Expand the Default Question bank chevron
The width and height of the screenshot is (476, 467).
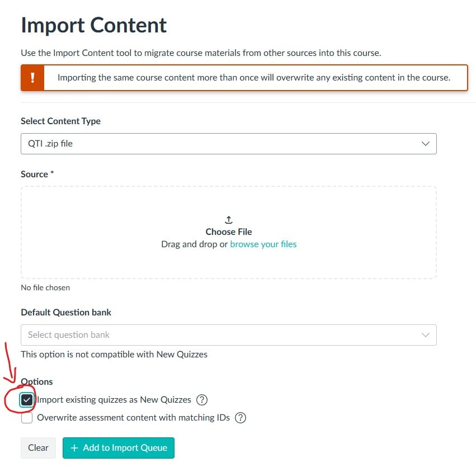(x=425, y=335)
